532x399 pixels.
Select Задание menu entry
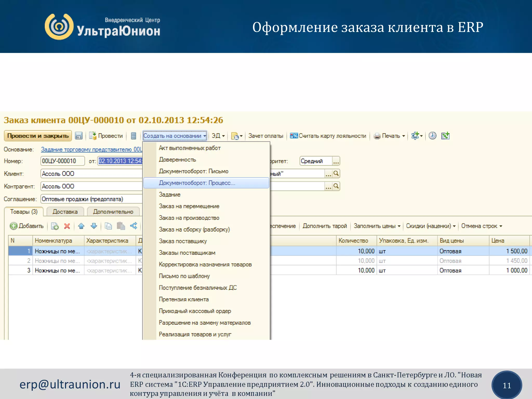pos(206,195)
